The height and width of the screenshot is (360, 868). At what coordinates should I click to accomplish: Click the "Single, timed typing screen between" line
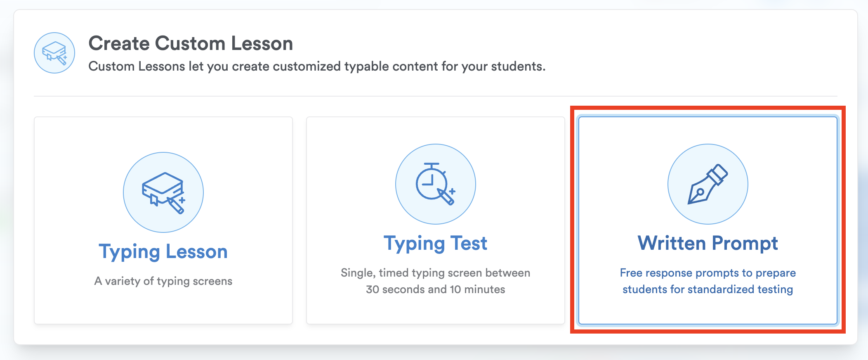point(435,273)
